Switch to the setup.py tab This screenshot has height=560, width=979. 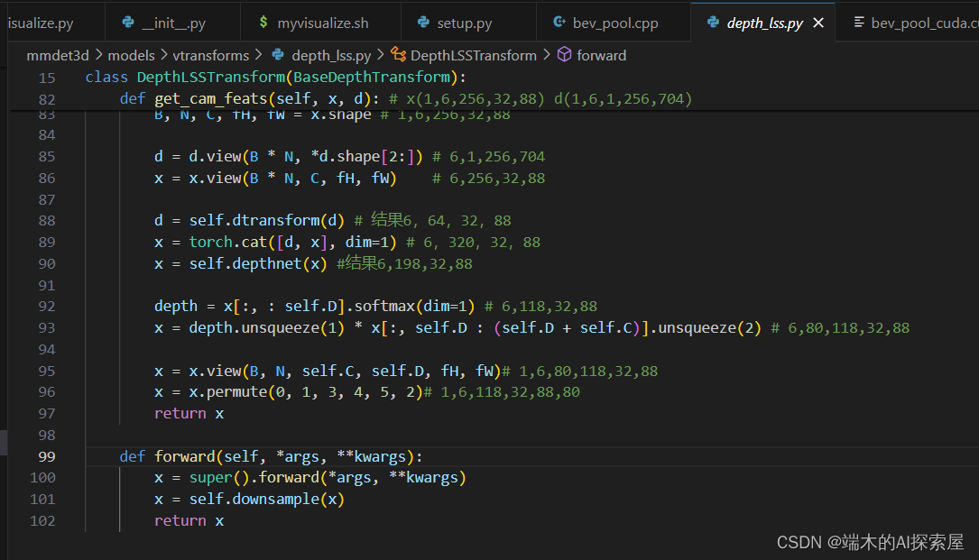(468, 23)
